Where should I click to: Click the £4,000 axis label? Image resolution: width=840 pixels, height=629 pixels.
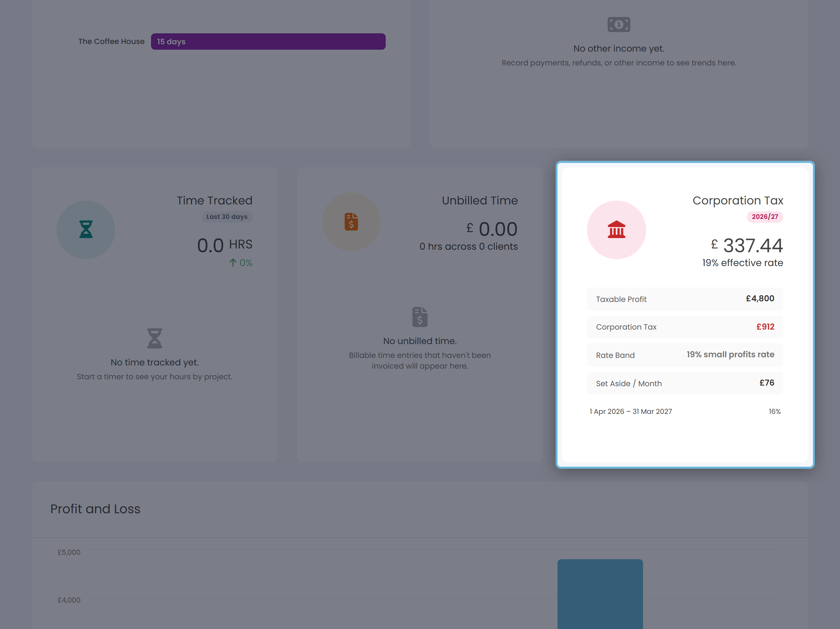(69, 600)
